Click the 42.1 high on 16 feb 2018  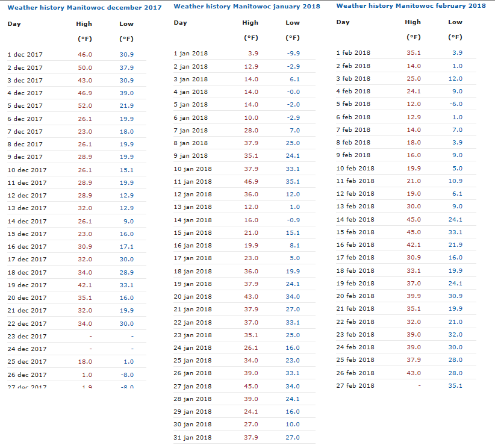[x=414, y=244]
